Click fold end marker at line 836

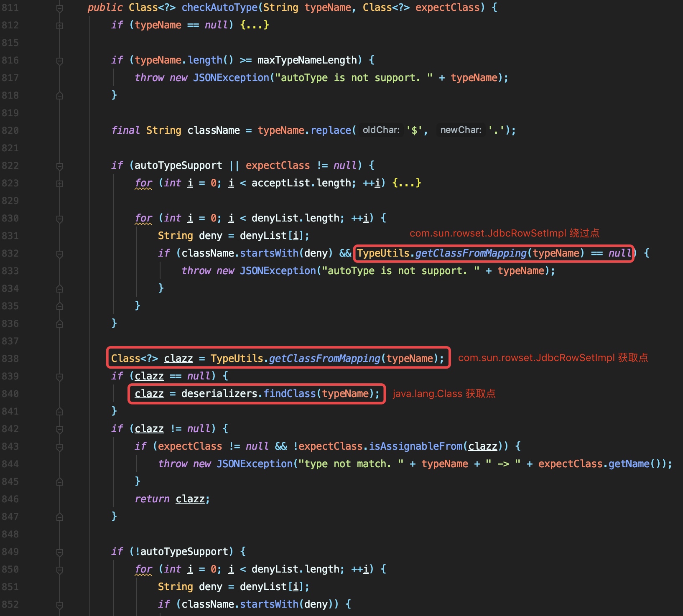point(60,324)
